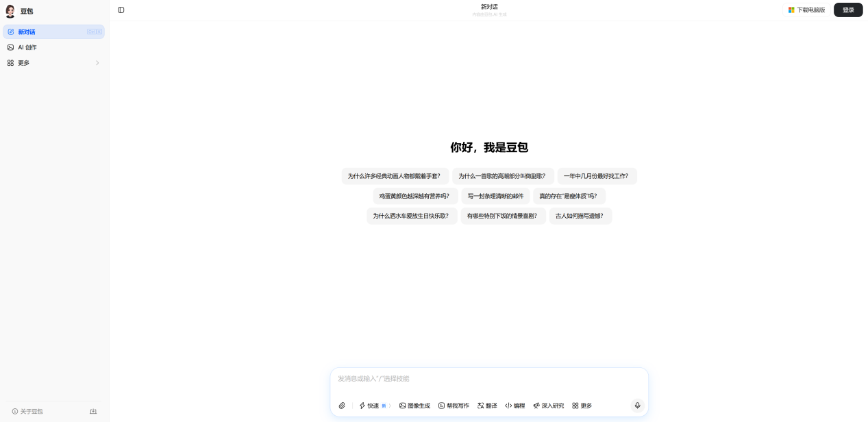
Task: Open 更多 skills in input toolbar
Action: [582, 406]
